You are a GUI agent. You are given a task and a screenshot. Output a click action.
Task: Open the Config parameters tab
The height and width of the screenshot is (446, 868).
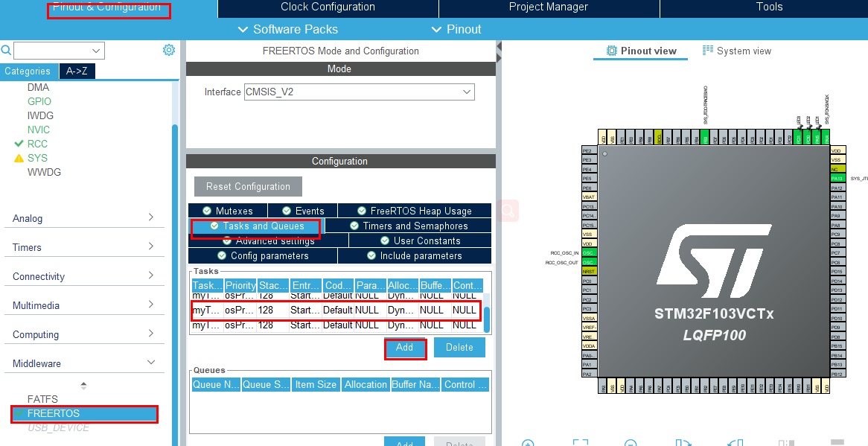click(262, 255)
